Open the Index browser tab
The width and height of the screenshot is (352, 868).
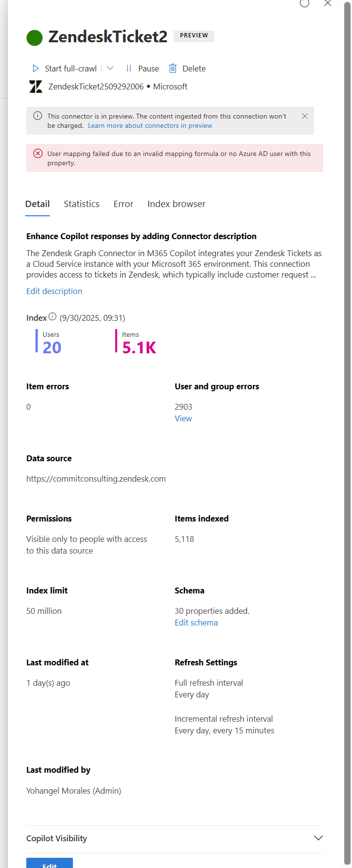(x=176, y=204)
